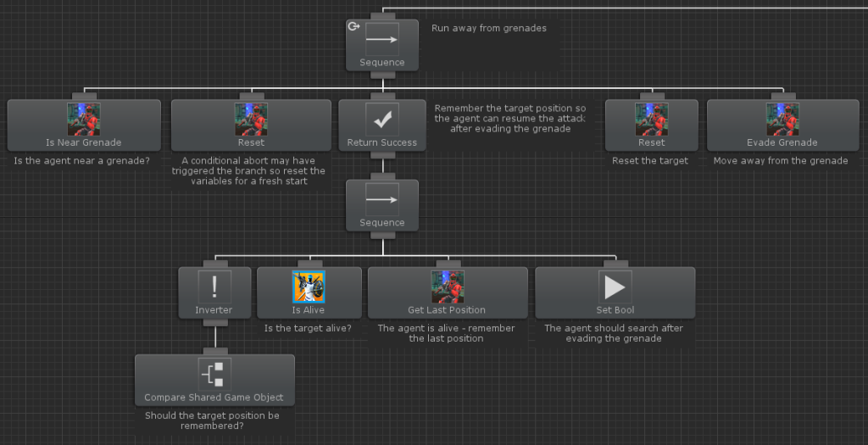This screenshot has height=445, width=868.
Task: Click the 'Compare Shared Game Object' label
Action: click(x=214, y=398)
